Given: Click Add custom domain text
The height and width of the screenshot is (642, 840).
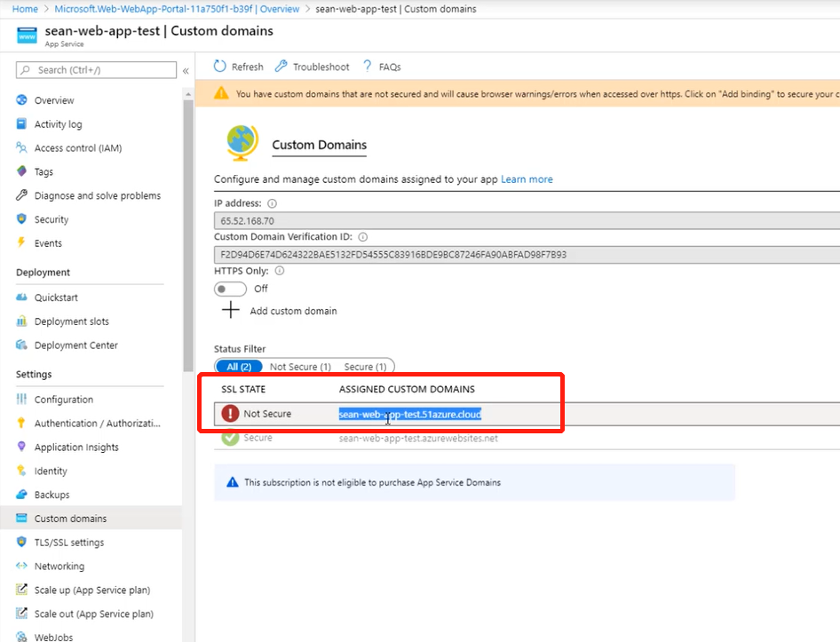Looking at the screenshot, I should 294,311.
